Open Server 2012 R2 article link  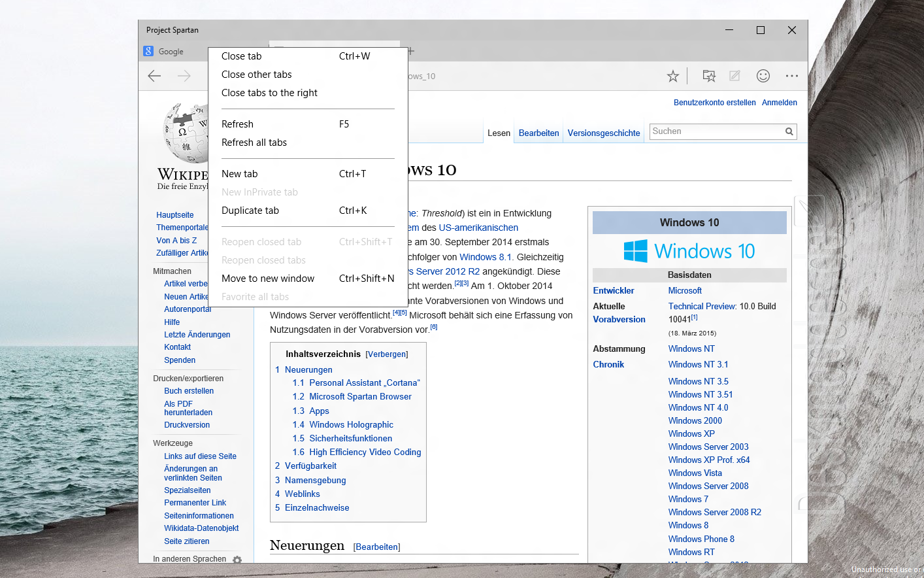pyautogui.click(x=444, y=271)
